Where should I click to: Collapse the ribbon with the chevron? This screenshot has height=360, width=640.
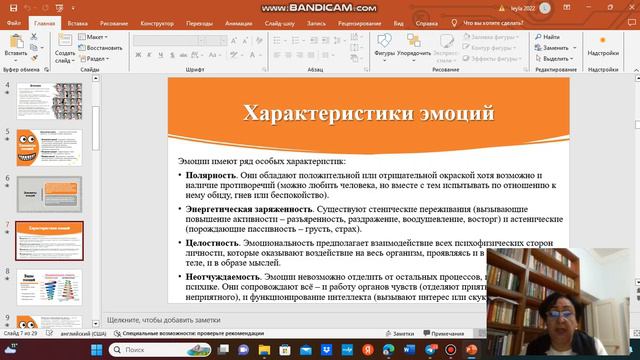[x=636, y=70]
